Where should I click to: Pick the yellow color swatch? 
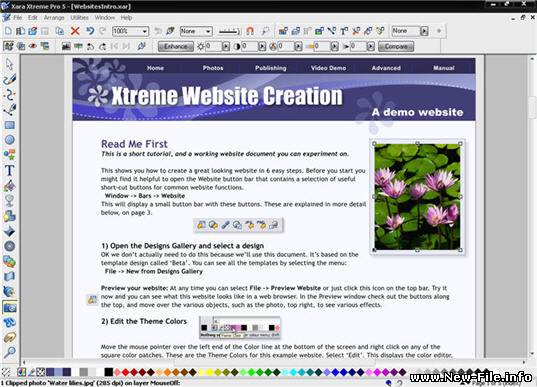[x=209, y=372]
